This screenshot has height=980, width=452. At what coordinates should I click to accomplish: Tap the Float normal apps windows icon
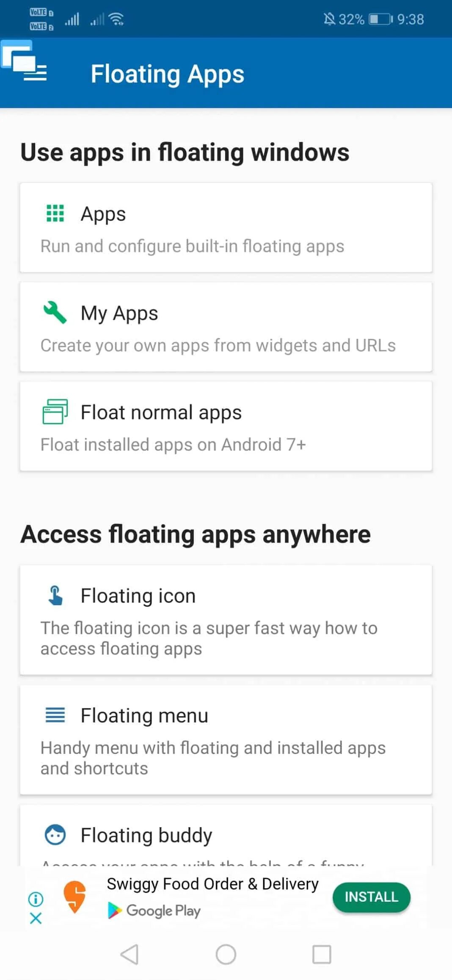(55, 412)
